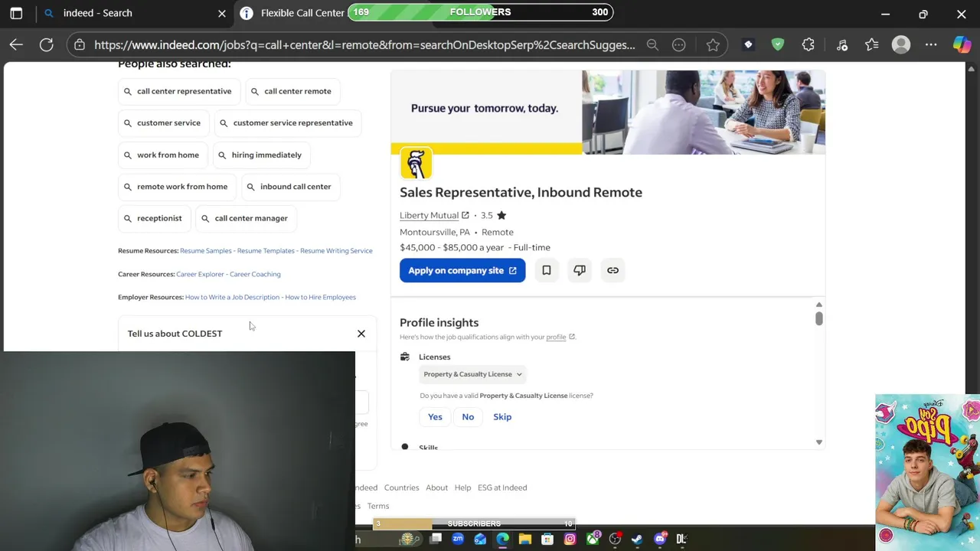
Task: Open Zoom from the taskbar
Action: click(458, 540)
